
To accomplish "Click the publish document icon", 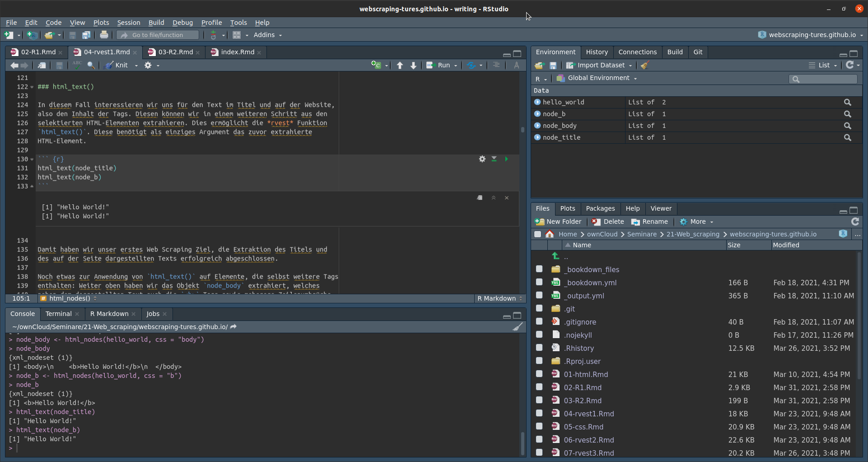I will click(471, 65).
